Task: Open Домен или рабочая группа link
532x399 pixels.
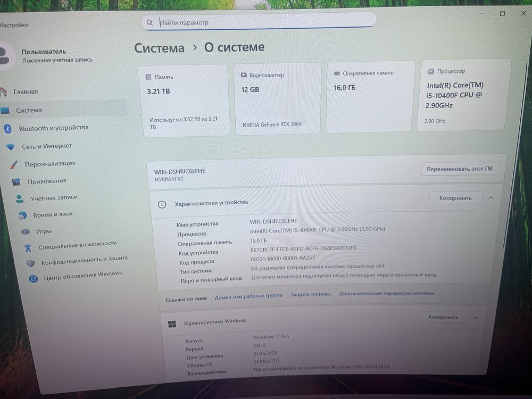Action: 248,296
